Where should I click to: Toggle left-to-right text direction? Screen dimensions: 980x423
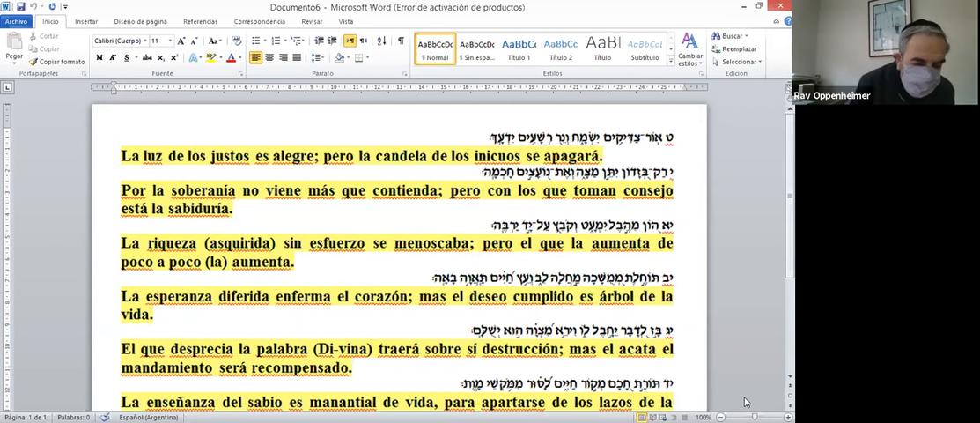[350, 41]
